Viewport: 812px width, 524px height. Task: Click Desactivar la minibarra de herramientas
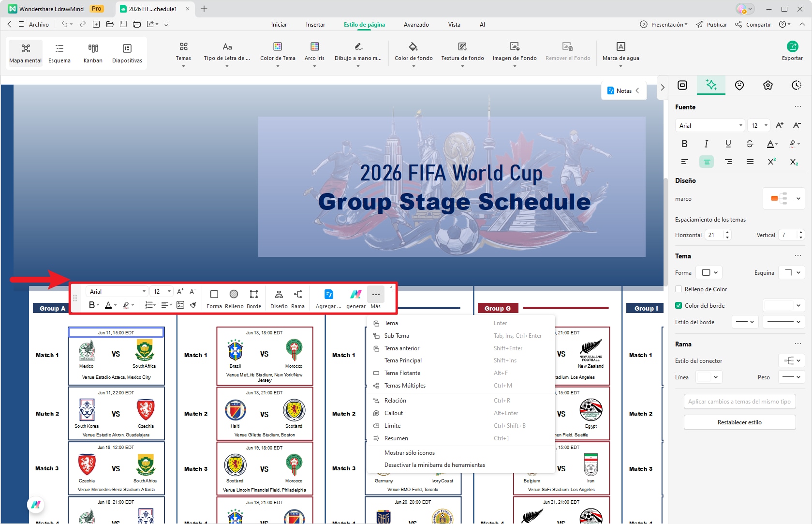(x=461, y=465)
